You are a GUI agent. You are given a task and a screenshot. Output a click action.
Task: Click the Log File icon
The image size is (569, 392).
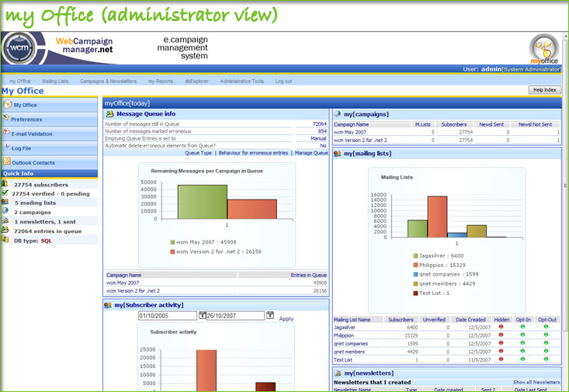pos(6,147)
